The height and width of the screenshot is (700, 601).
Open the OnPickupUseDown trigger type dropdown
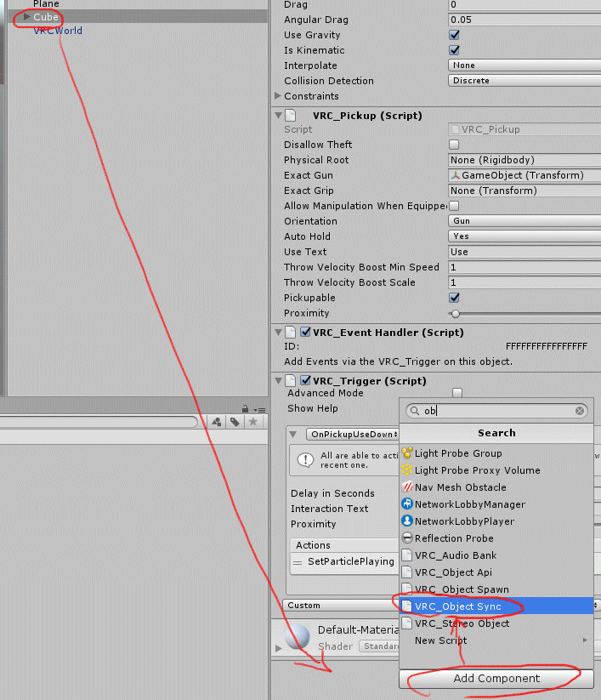353,435
